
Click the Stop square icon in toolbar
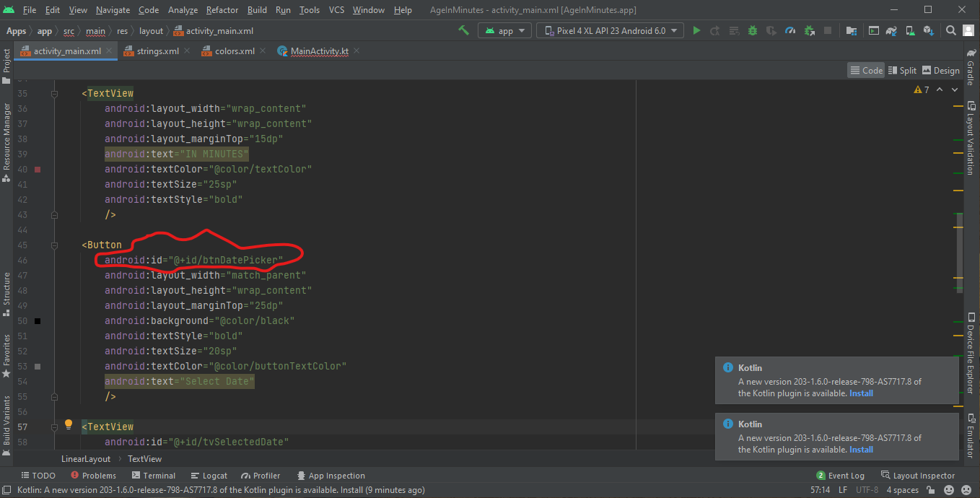click(828, 30)
